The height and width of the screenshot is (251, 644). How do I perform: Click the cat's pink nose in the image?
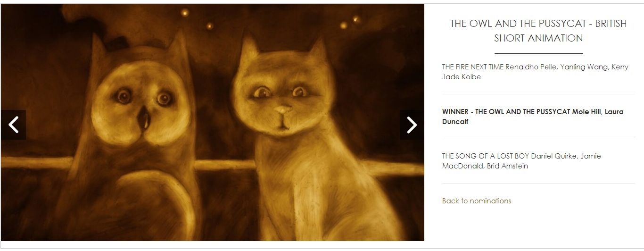283,111
